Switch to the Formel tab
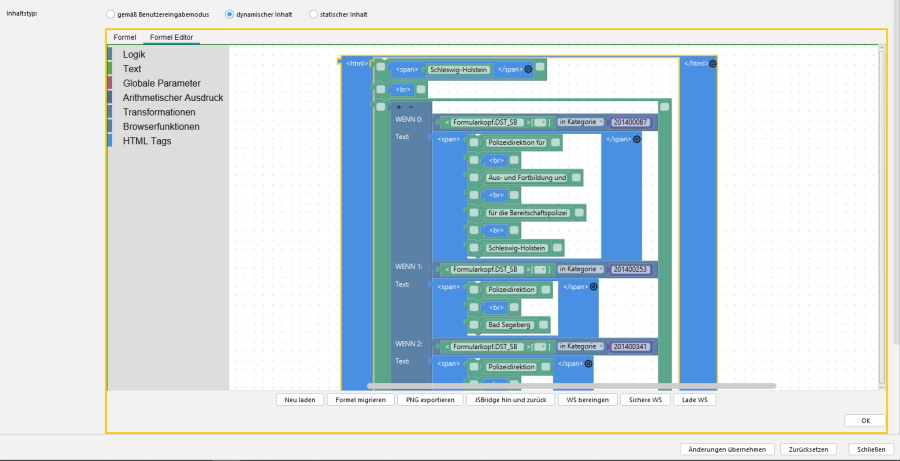Screen dimensions: 900x461 (x=125, y=37)
